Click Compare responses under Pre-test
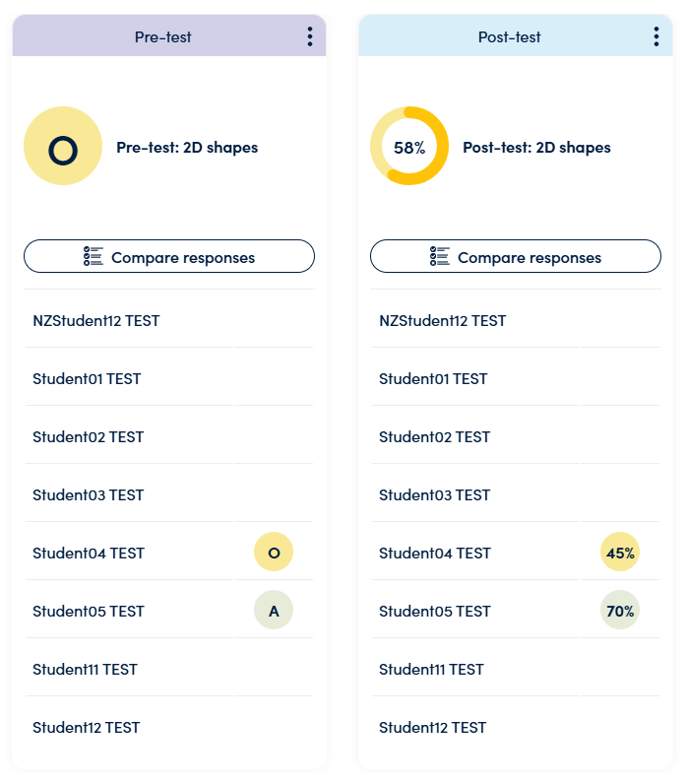 click(169, 256)
